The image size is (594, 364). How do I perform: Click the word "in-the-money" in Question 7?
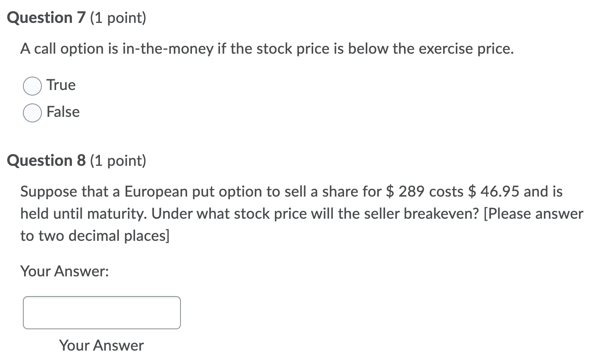click(168, 49)
